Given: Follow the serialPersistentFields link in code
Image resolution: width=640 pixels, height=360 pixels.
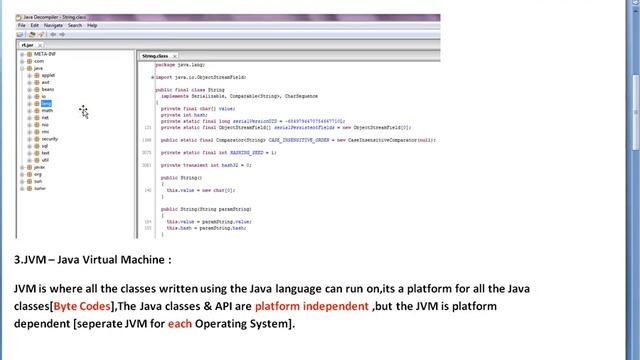Looking at the screenshot, I should (304, 127).
